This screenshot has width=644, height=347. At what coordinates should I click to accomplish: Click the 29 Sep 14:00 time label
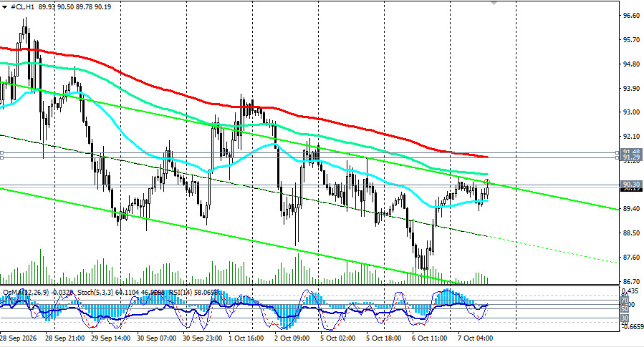pos(110,338)
